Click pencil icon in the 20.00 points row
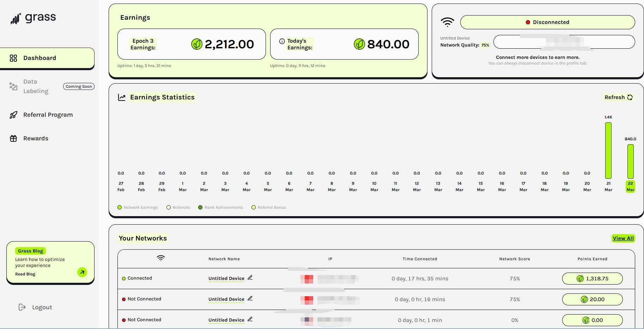This screenshot has width=644, height=329. point(250,299)
